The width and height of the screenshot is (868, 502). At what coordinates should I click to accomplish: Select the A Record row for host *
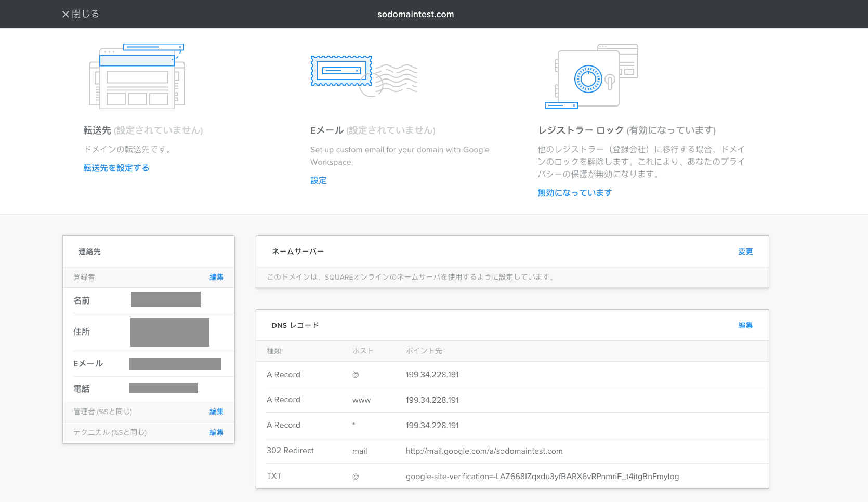[x=512, y=426]
